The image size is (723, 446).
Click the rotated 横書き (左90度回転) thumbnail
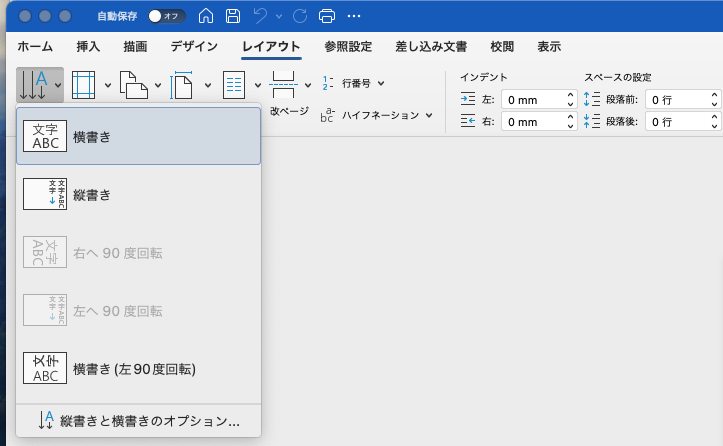(x=45, y=368)
